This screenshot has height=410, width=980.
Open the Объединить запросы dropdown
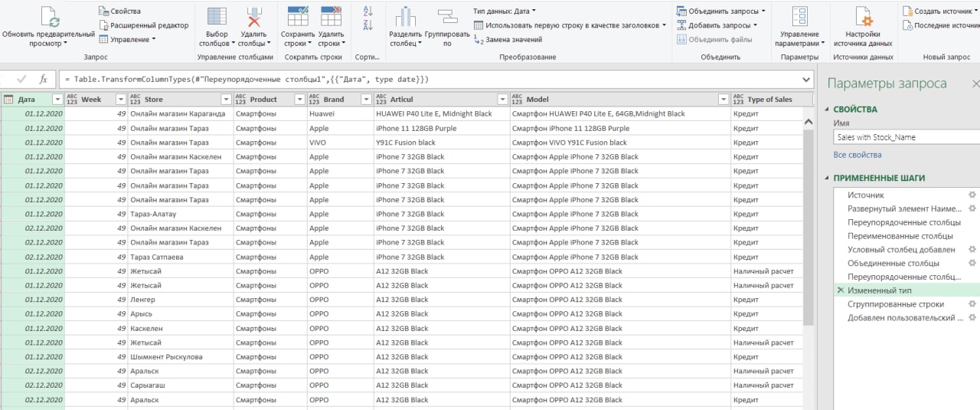[720, 11]
